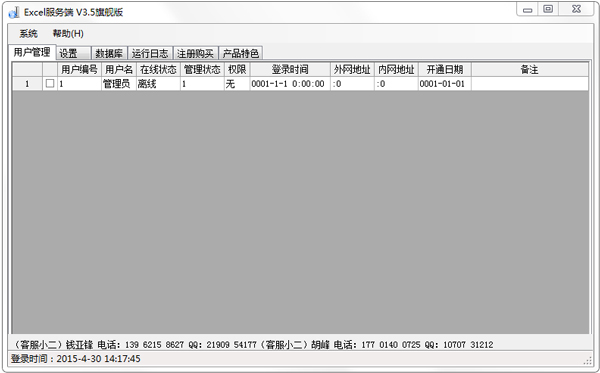Sort by the 用户编号 column header
Viewport: 600px width, 373px height.
[79, 70]
